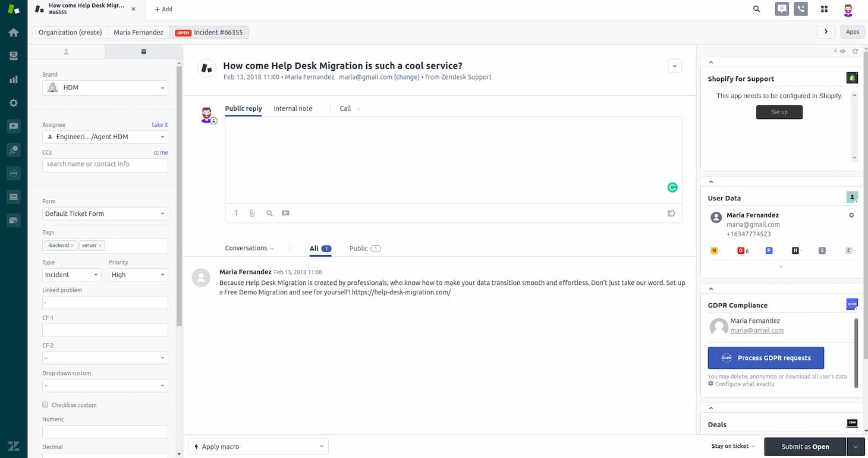The height and width of the screenshot is (458, 868).
Task: Open Admin gear icon in sidebar
Action: pyautogui.click(x=13, y=103)
